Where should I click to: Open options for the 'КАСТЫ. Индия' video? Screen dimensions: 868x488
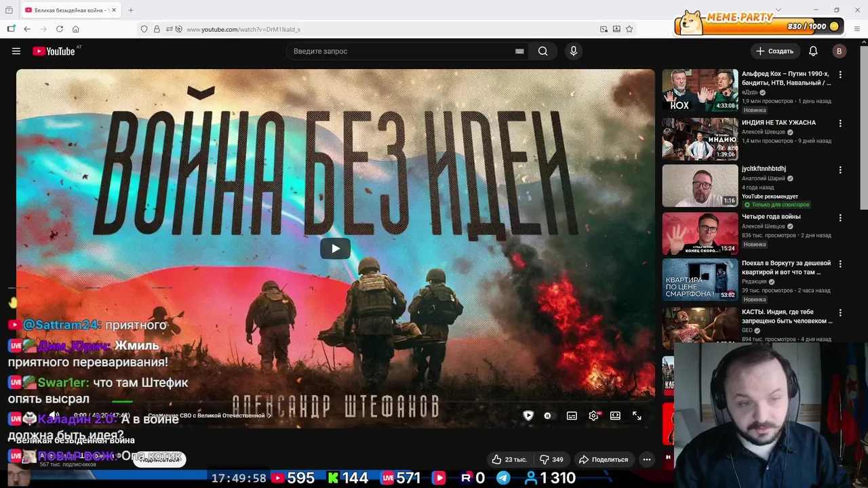840,312
